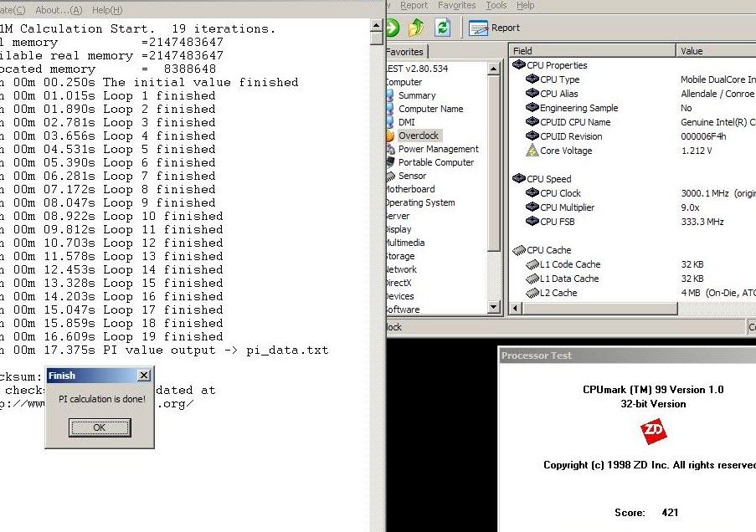Click the green forward arrow in Everest toolbar
756x532 pixels.
(393, 28)
